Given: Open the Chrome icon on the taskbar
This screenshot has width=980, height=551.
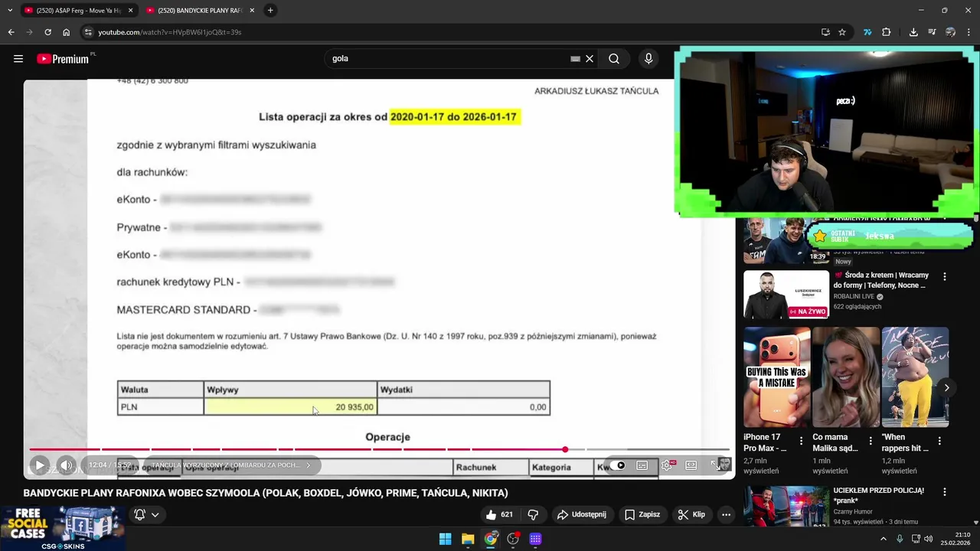Looking at the screenshot, I should pyautogui.click(x=490, y=539).
